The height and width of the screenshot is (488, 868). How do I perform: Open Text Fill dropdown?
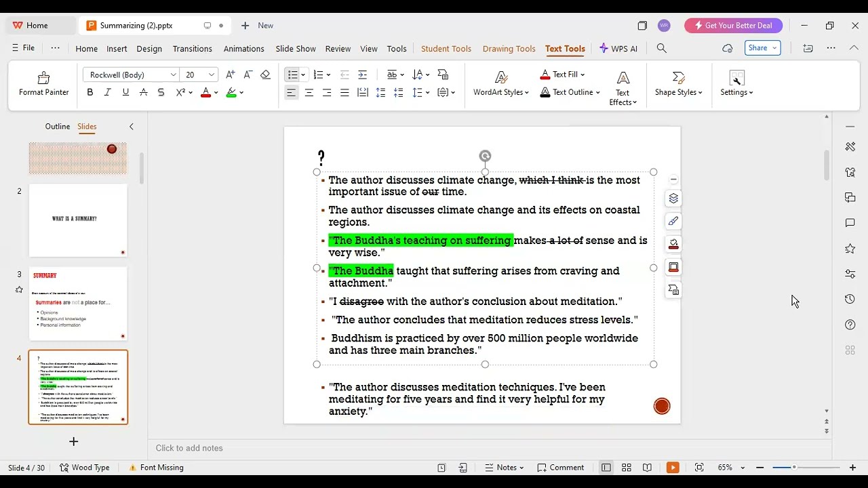[x=563, y=75]
